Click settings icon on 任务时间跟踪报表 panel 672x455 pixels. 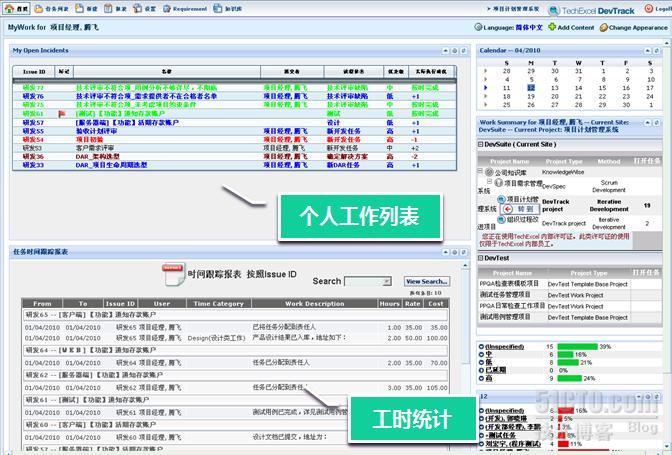[x=455, y=252]
